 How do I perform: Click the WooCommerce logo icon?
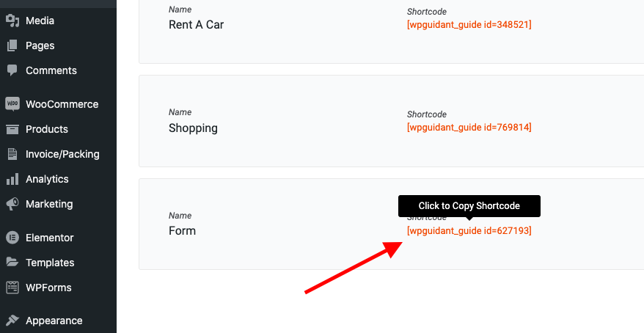pyautogui.click(x=12, y=104)
